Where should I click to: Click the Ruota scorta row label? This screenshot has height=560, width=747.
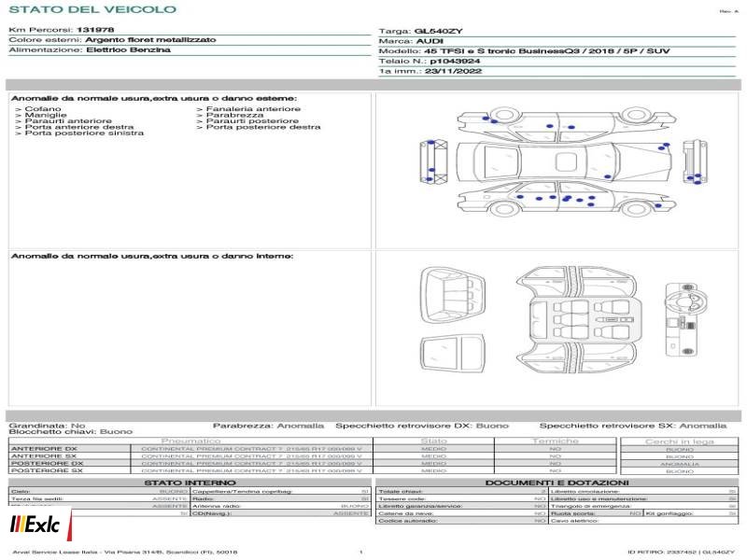pos(573,513)
